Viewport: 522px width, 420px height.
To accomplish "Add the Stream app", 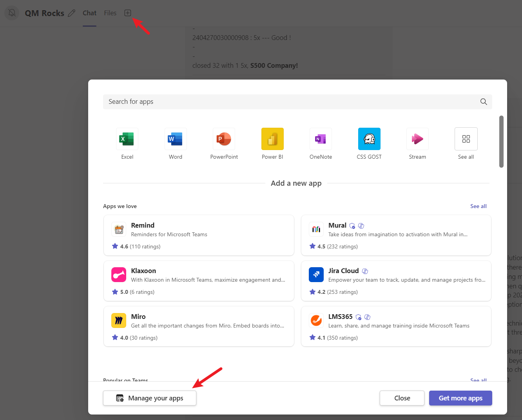I will click(417, 139).
